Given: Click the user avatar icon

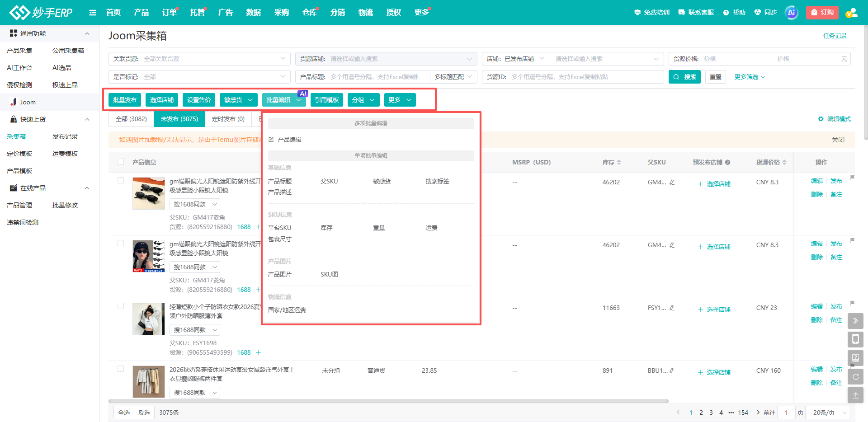Looking at the screenshot, I should pos(852,13).
